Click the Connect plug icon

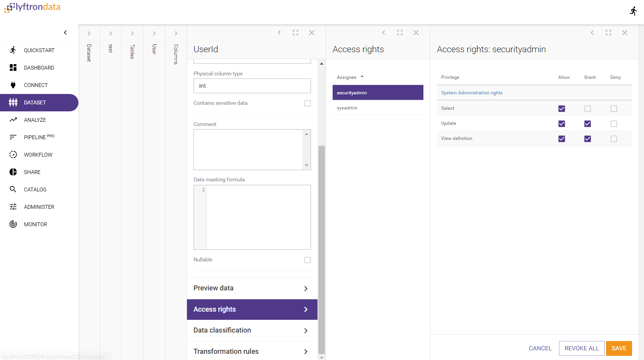13,85
